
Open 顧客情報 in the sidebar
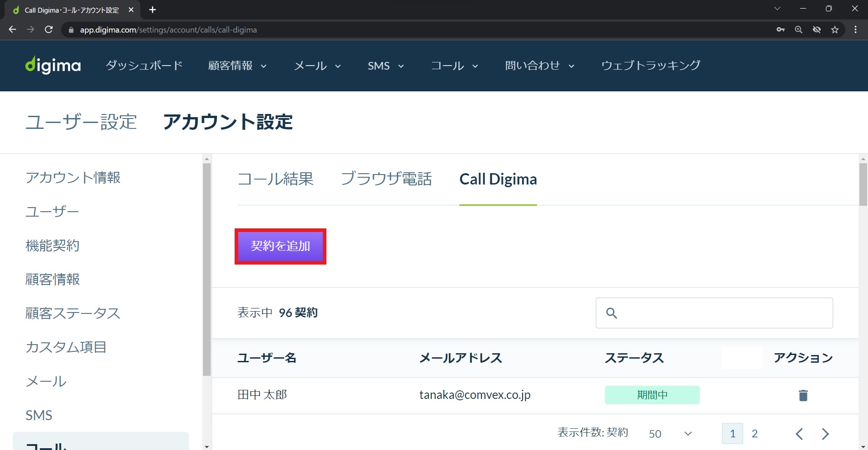(x=52, y=279)
